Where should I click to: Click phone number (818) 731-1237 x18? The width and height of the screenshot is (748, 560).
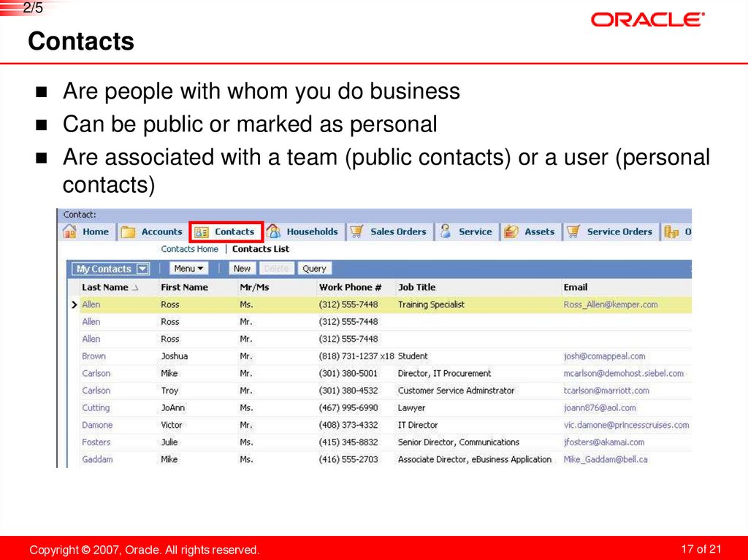(x=356, y=356)
